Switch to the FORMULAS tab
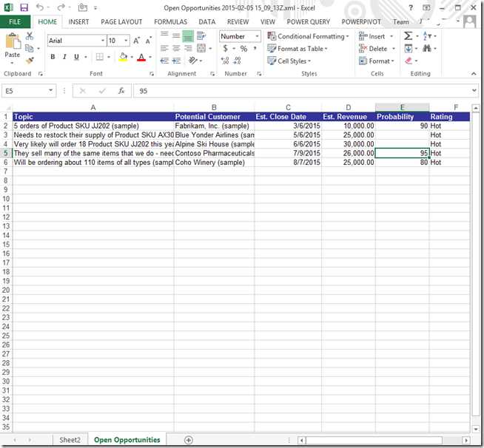This screenshot has height=448, width=484. tap(170, 22)
